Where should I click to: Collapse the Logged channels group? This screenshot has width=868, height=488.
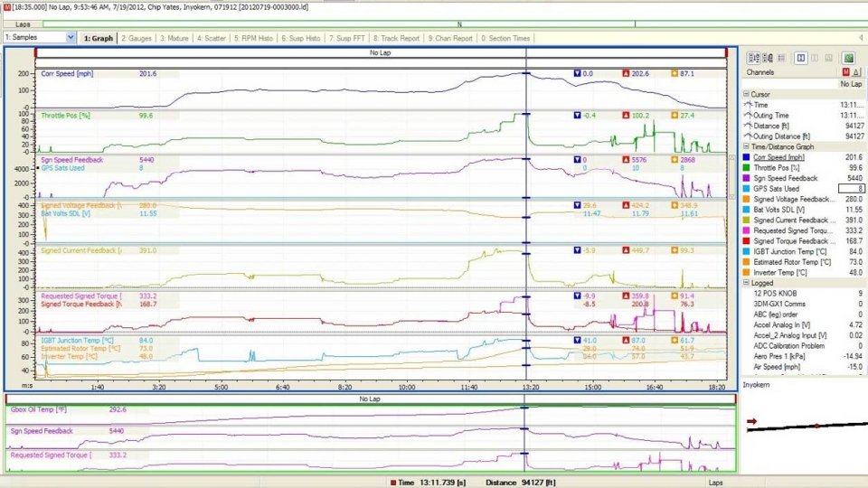tap(746, 283)
